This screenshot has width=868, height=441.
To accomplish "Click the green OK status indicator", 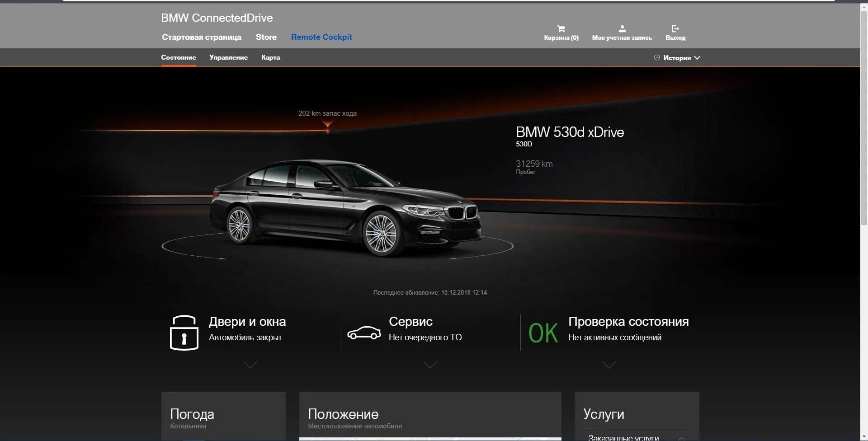I will (x=543, y=333).
